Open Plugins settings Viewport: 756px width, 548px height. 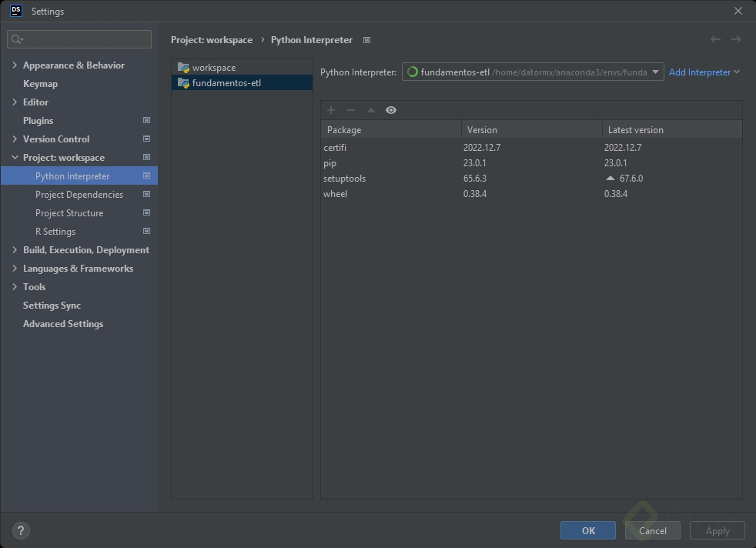click(x=38, y=121)
